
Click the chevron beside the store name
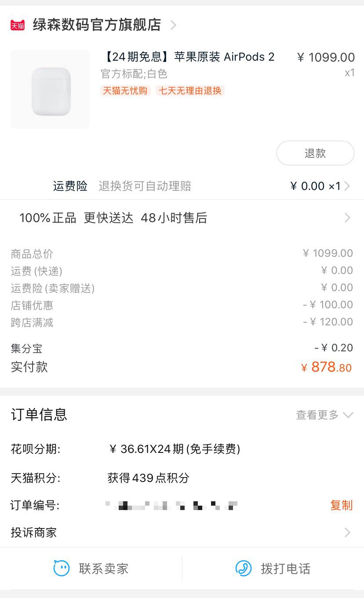[x=173, y=25]
